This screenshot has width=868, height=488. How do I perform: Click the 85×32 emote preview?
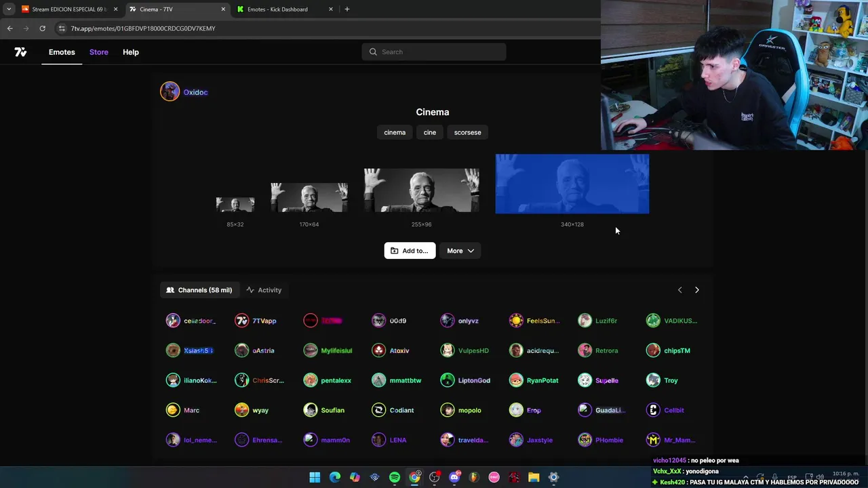(235, 205)
